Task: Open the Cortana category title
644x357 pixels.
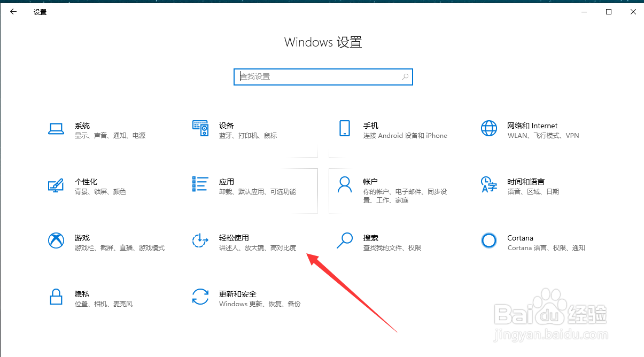Action: (521, 238)
